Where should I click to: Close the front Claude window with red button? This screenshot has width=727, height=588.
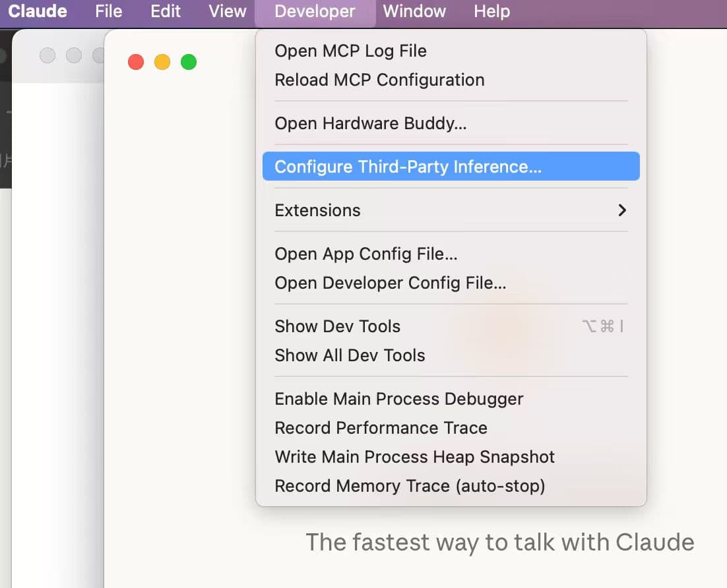coord(136,61)
